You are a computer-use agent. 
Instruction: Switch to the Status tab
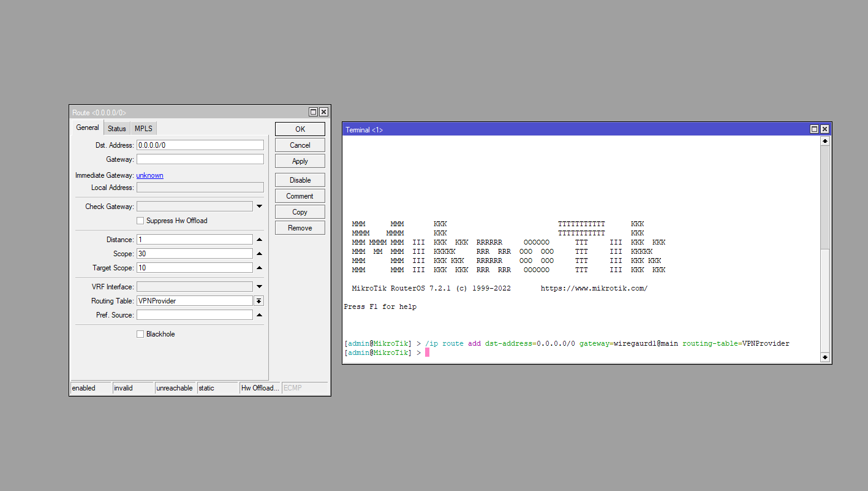pos(117,129)
